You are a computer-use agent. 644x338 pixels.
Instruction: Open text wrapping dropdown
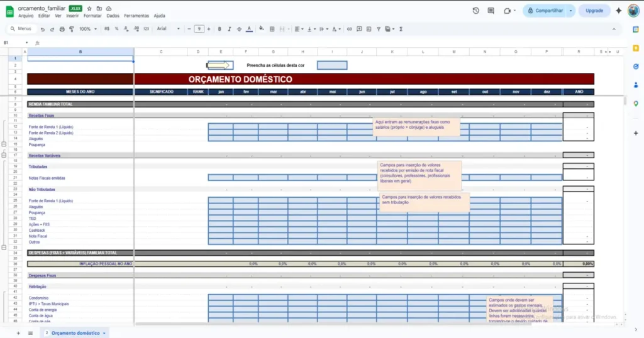pyautogui.click(x=324, y=29)
